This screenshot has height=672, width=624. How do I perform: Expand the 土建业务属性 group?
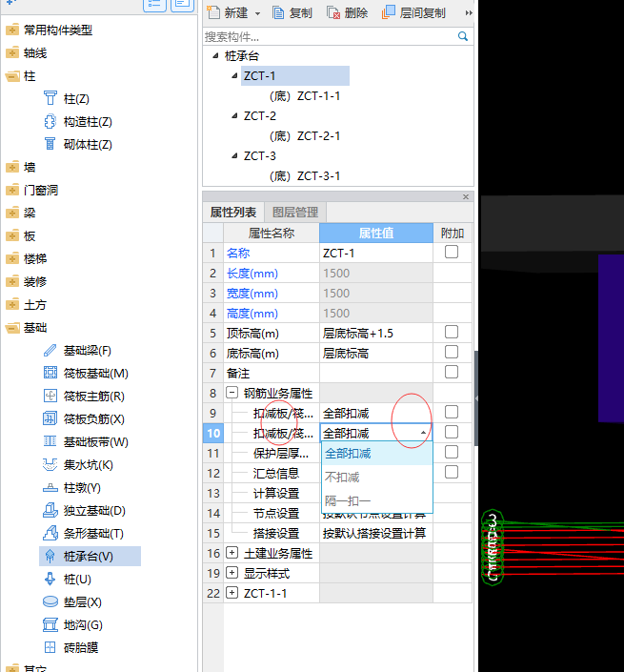click(231, 553)
